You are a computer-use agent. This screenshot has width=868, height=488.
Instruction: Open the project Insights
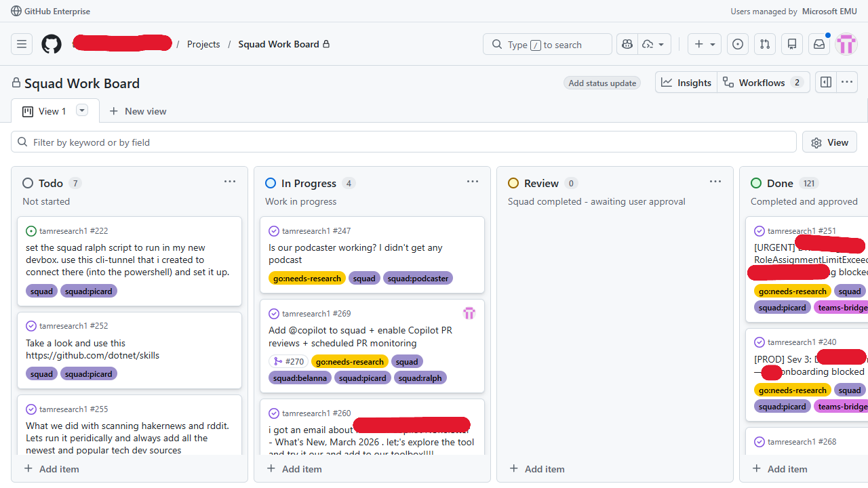686,82
